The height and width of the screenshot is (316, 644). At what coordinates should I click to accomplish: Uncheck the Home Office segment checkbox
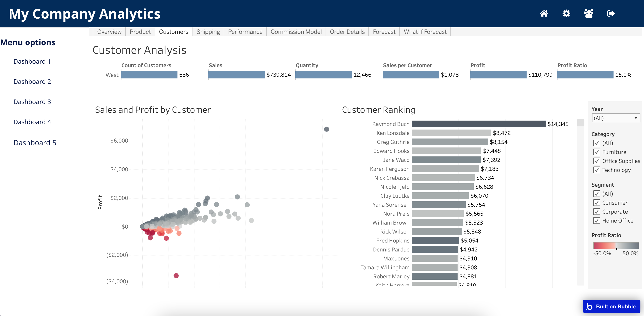coord(596,221)
